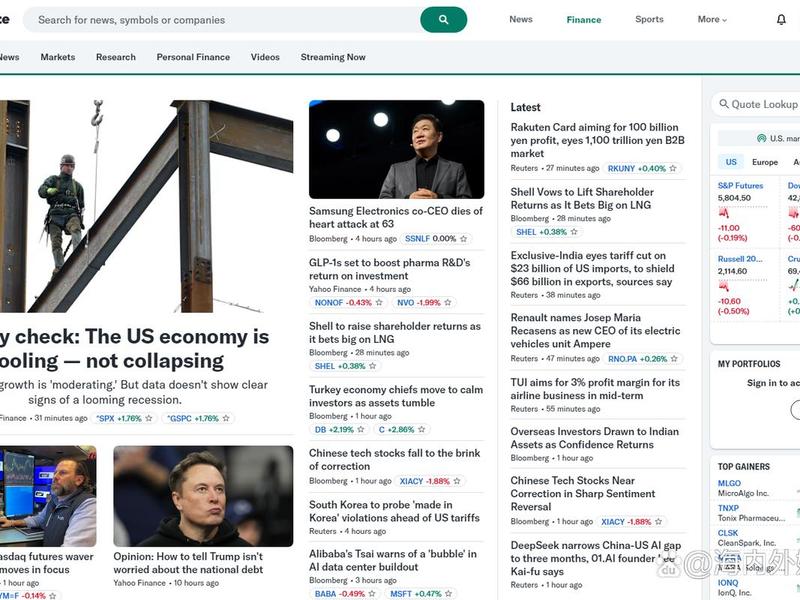Viewport: 800px width, 600px height.
Task: Star the RKUNY ticker chip
Action: click(673, 168)
